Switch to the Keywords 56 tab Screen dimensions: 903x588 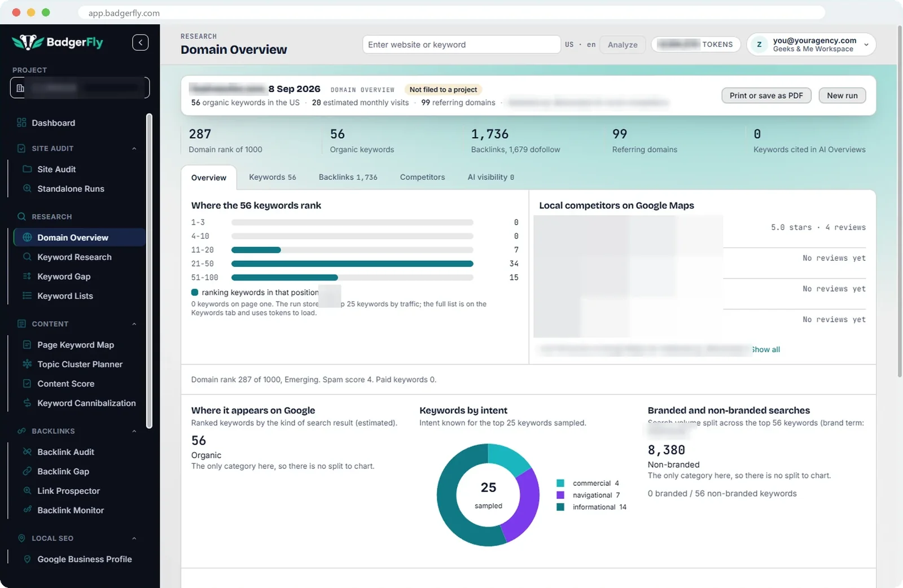pos(273,177)
